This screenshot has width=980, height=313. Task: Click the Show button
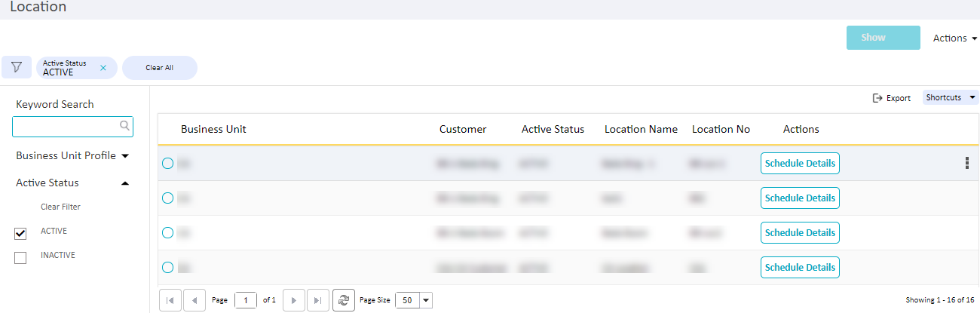click(884, 38)
